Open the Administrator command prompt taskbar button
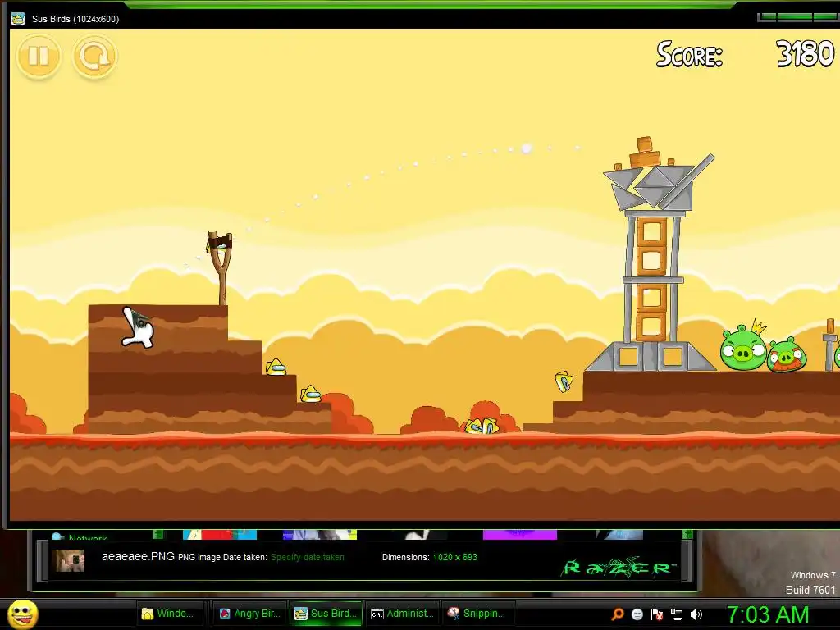 403,614
